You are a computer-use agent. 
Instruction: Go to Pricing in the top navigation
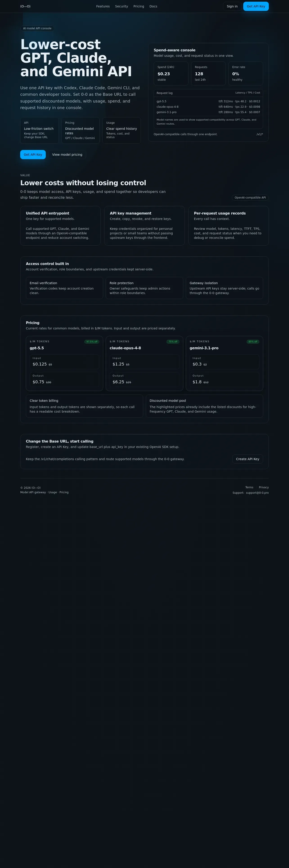[x=139, y=6]
